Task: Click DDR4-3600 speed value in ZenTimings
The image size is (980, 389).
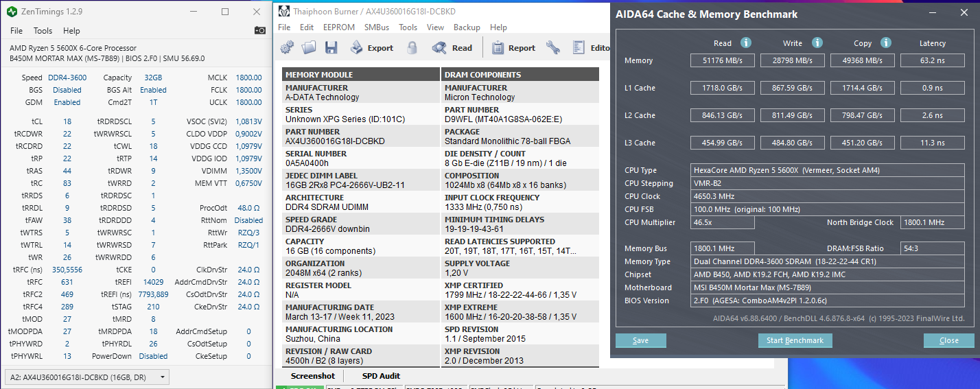Action: 67,78
